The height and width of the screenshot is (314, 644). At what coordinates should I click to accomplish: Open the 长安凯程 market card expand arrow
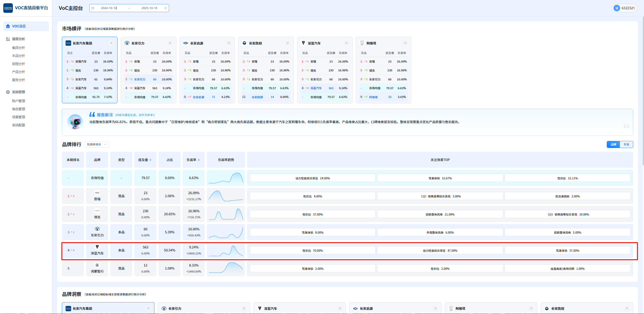[287, 43]
